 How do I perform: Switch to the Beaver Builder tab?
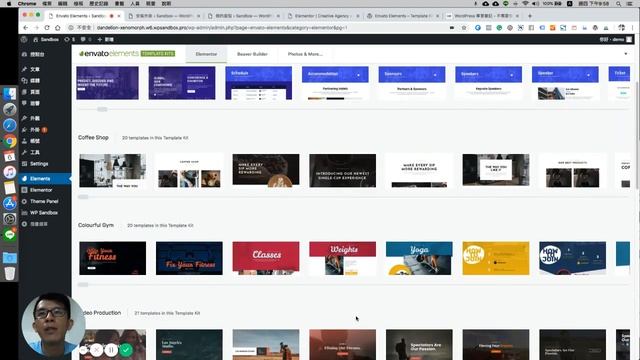[x=252, y=54]
